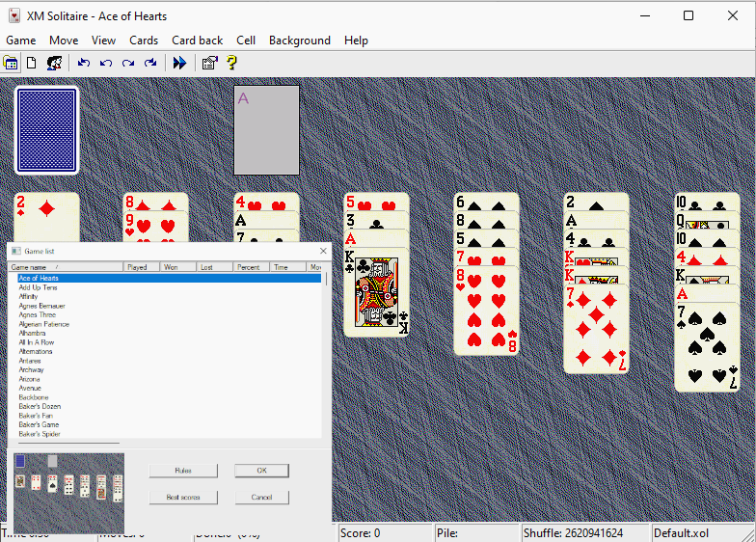Viewport: 756px width, 542px height.
Task: Click the single undo arrow icon
Action: pos(106,63)
